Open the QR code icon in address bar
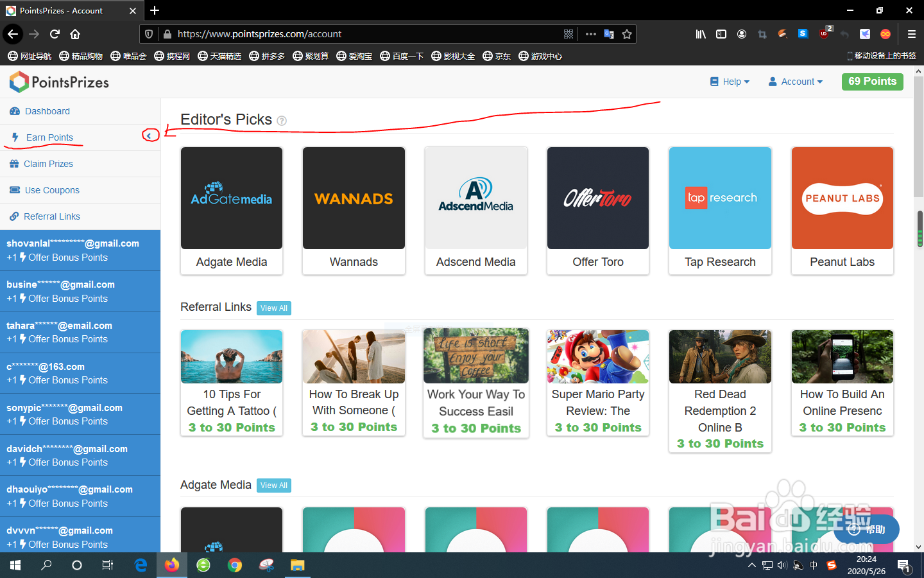The height and width of the screenshot is (578, 924). [x=569, y=34]
